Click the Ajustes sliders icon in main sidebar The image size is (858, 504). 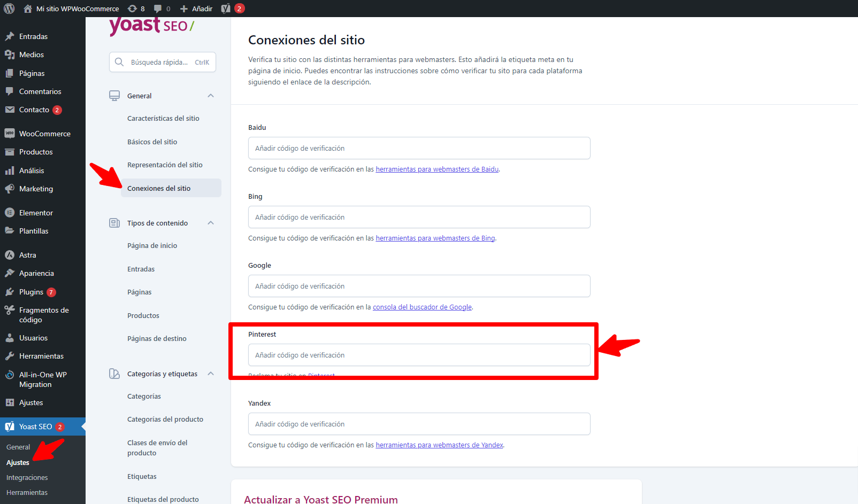[x=10, y=402]
